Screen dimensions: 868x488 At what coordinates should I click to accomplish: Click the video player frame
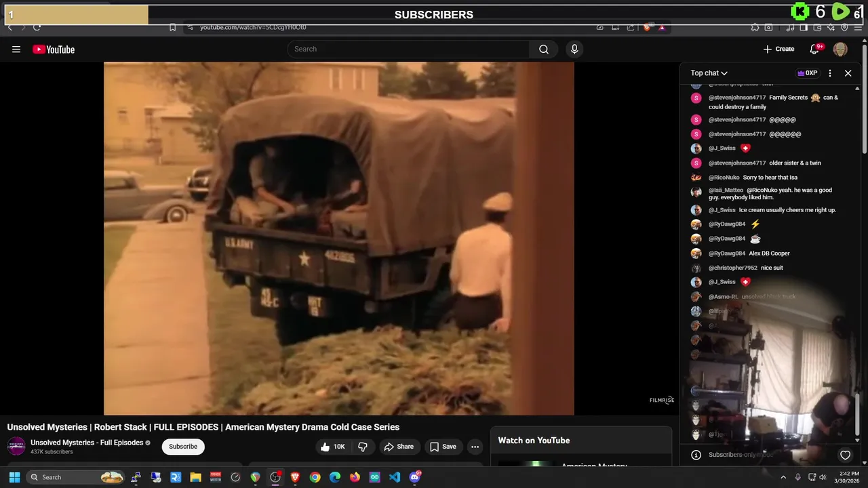[x=338, y=239]
